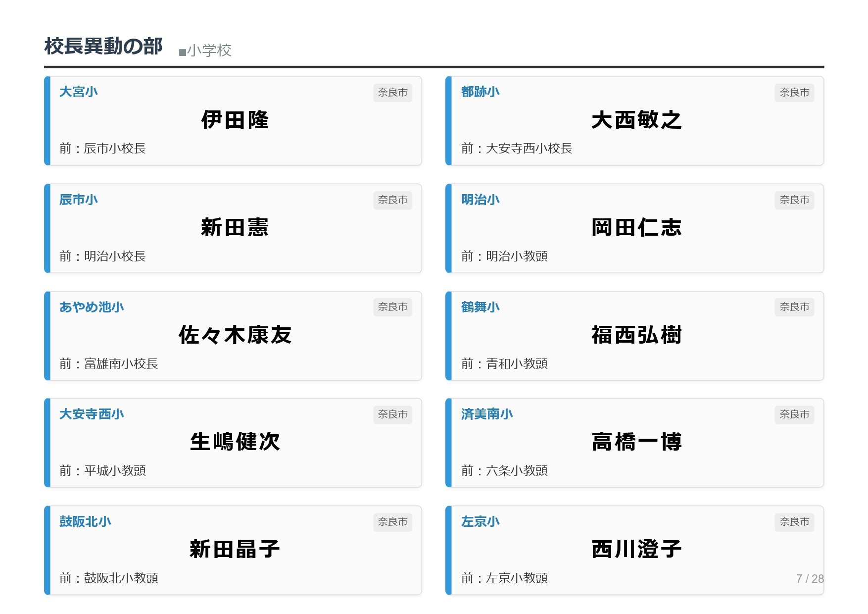The width and height of the screenshot is (868, 614).
Task: Open the 鼓阪北小 school title
Action: pos(85,521)
